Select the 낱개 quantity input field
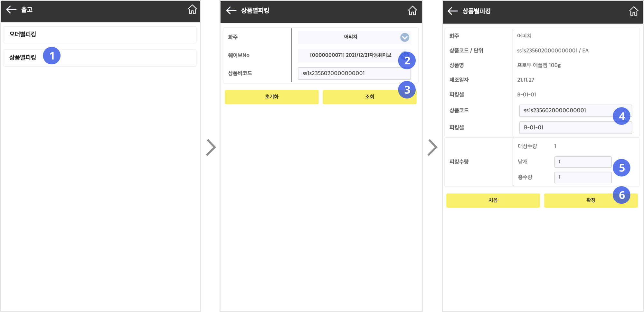Image resolution: width=644 pixels, height=312 pixels. pyautogui.click(x=582, y=162)
